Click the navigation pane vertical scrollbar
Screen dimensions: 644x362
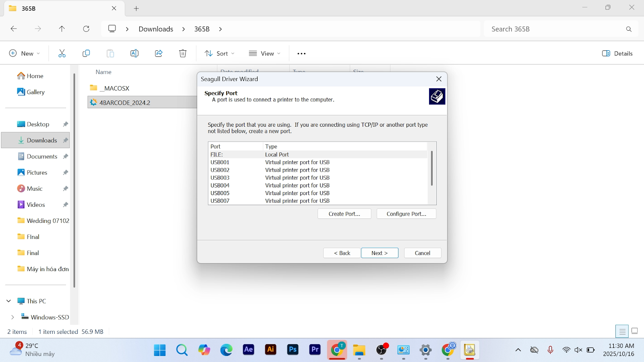coord(74,180)
